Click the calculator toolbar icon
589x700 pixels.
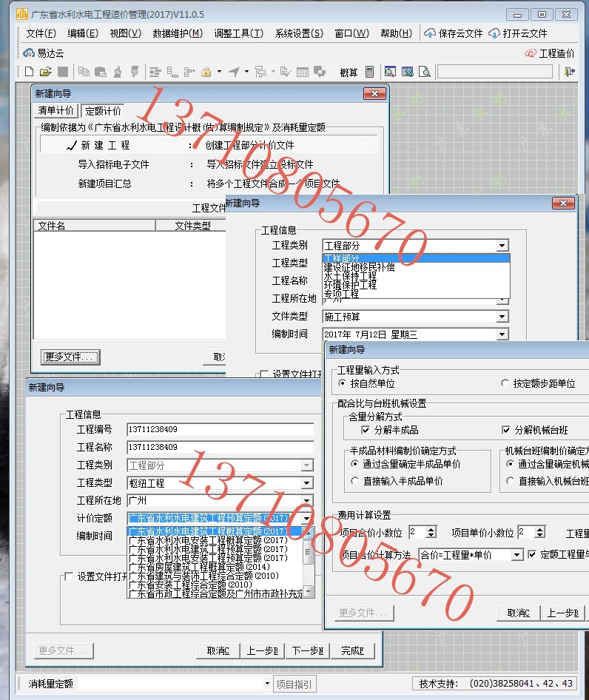tap(369, 72)
